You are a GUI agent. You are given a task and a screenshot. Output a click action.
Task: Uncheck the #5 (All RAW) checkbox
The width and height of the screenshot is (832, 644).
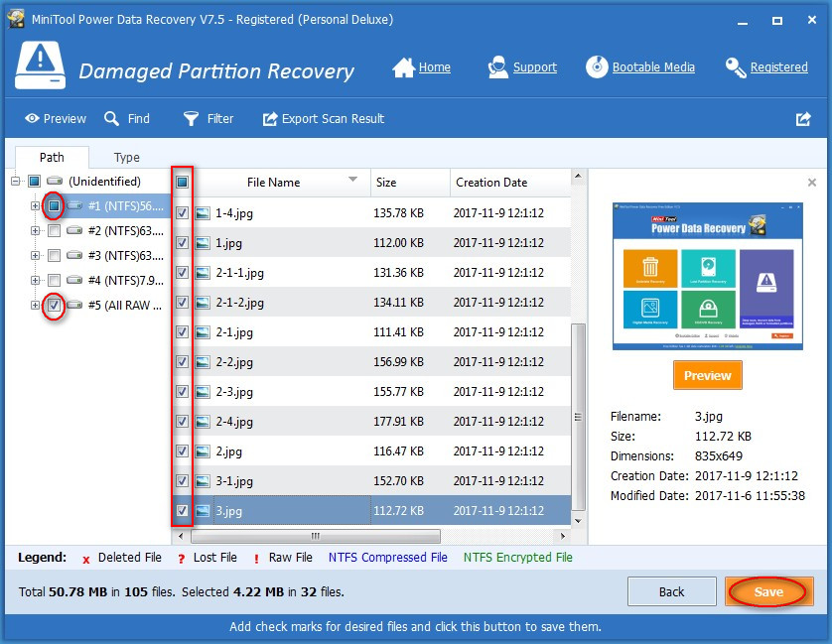[x=54, y=305]
